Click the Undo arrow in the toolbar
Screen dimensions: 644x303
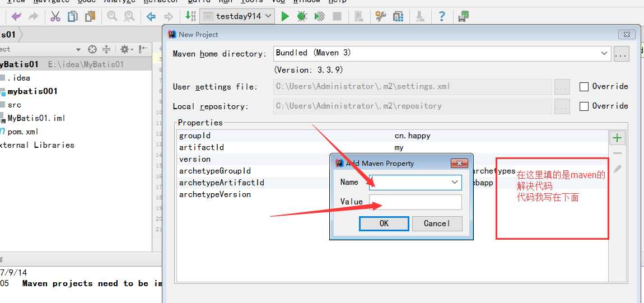[16, 16]
